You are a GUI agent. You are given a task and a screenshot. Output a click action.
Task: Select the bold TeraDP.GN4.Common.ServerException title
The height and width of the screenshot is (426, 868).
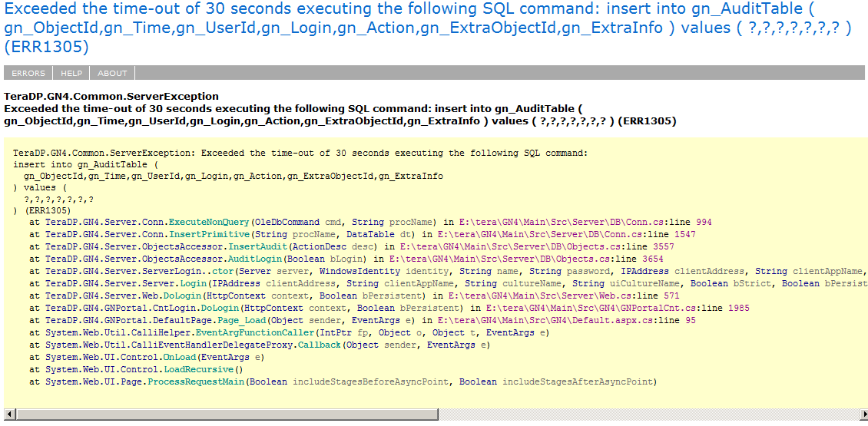pos(111,96)
